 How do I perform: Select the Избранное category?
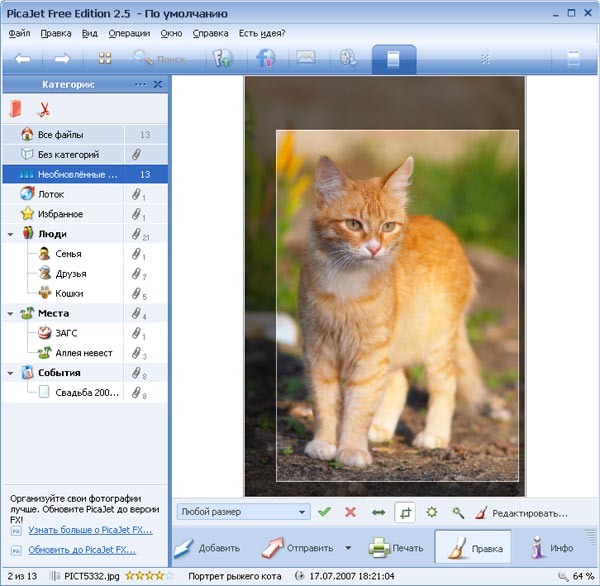(x=85, y=214)
